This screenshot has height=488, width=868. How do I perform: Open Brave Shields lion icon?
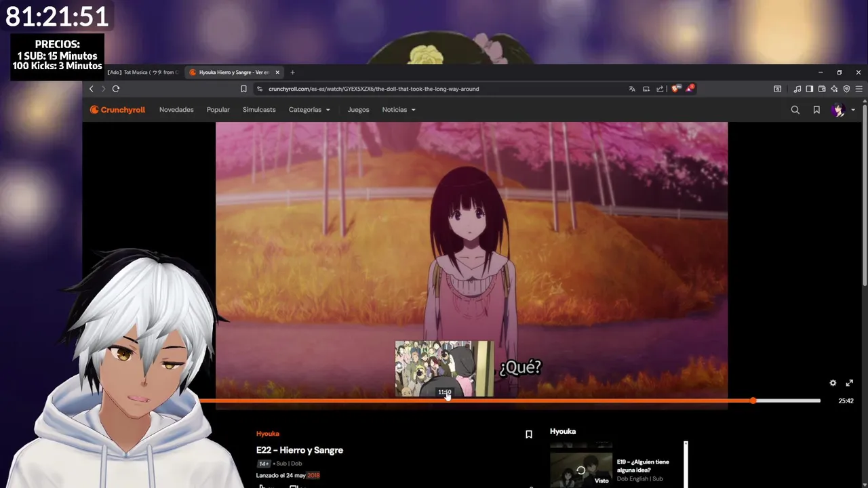pos(675,89)
